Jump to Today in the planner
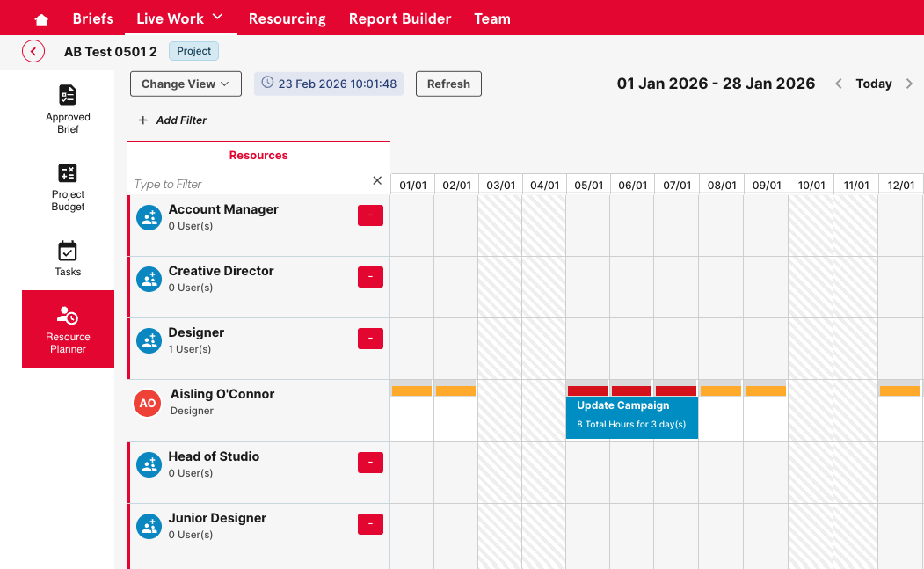The height and width of the screenshot is (569, 924). tap(873, 84)
